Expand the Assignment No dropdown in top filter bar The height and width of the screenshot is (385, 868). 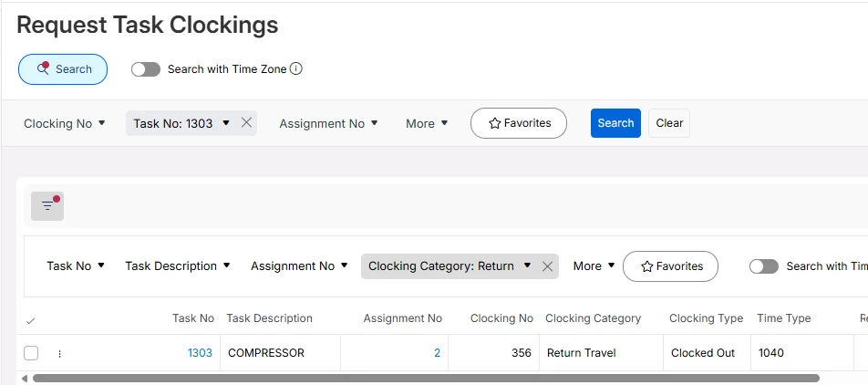pos(328,123)
